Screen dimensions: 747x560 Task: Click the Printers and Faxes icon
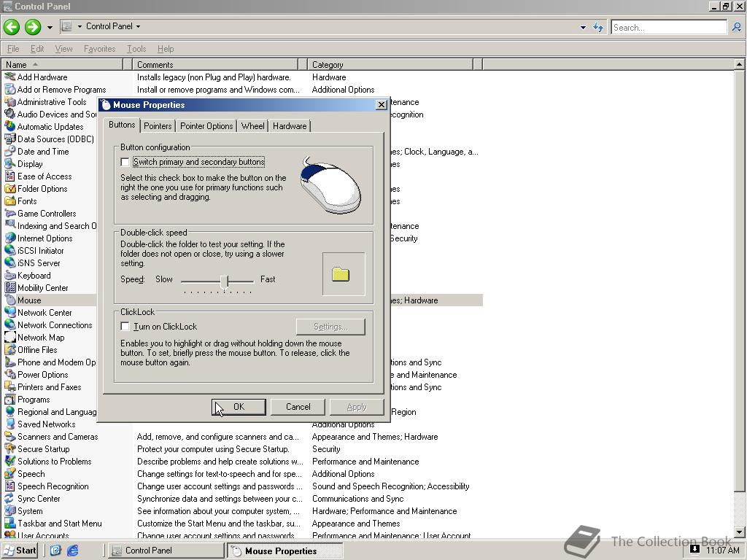tap(9, 386)
